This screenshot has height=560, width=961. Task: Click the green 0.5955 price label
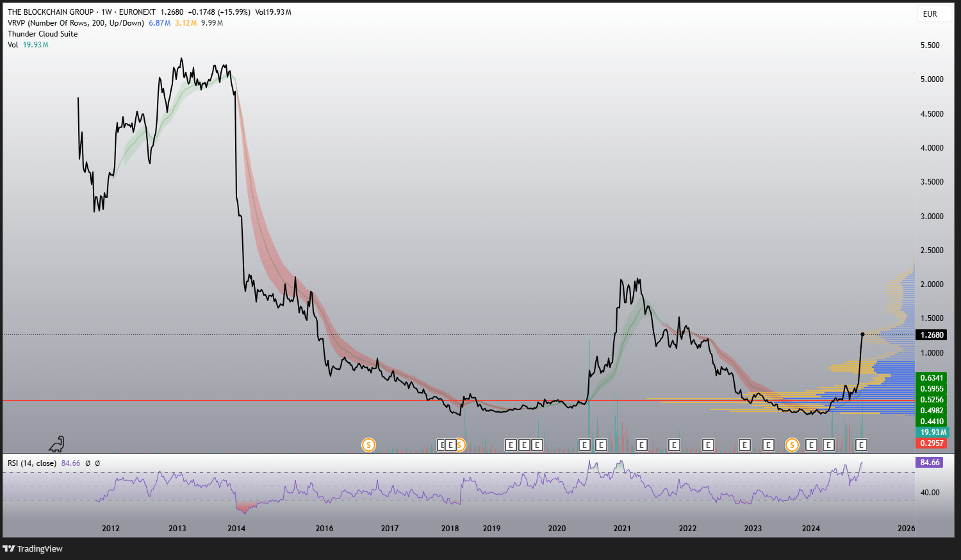pos(932,389)
